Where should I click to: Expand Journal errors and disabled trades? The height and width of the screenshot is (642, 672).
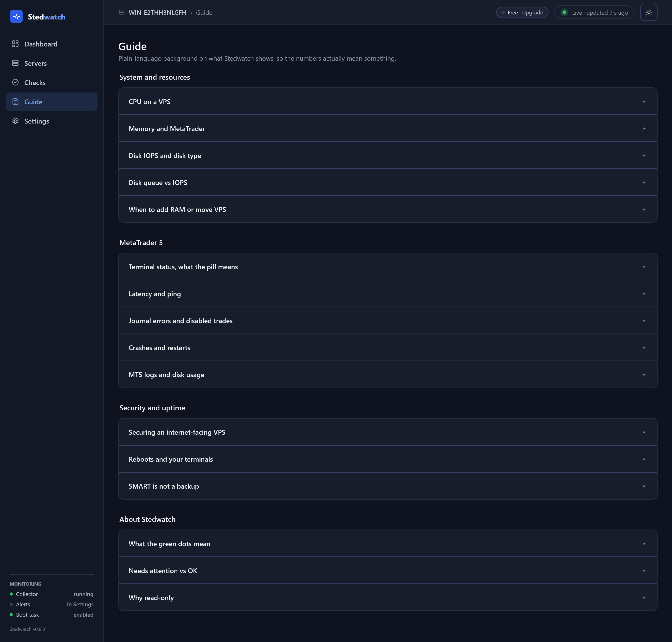pos(388,321)
